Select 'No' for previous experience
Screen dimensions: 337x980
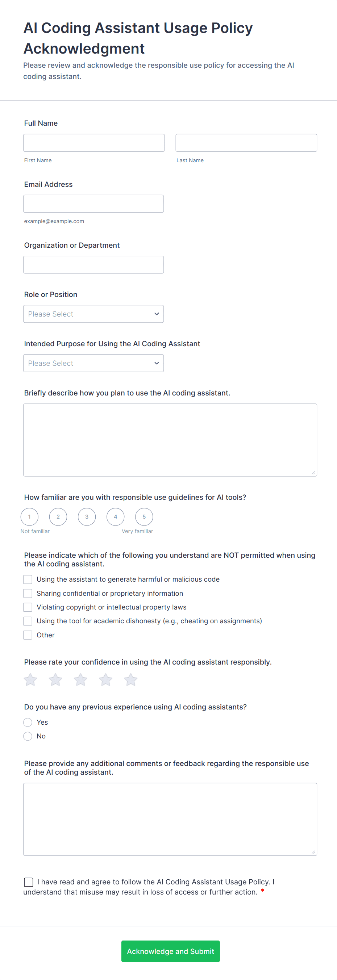coord(28,736)
